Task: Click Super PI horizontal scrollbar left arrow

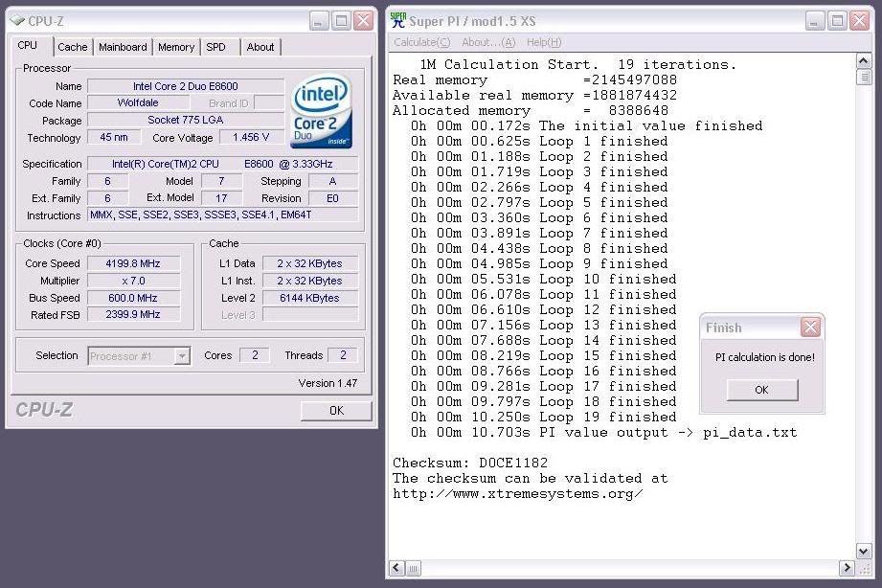Action: (x=396, y=568)
